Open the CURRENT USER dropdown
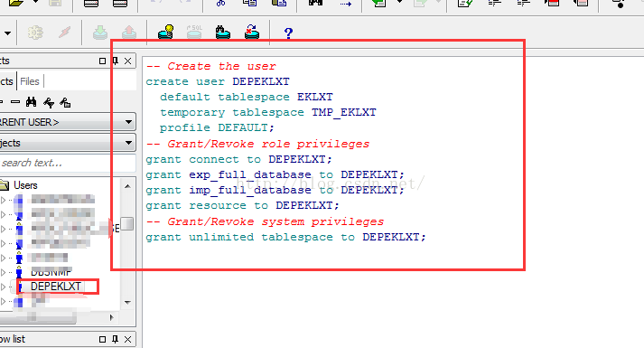644x348 pixels. tap(128, 122)
